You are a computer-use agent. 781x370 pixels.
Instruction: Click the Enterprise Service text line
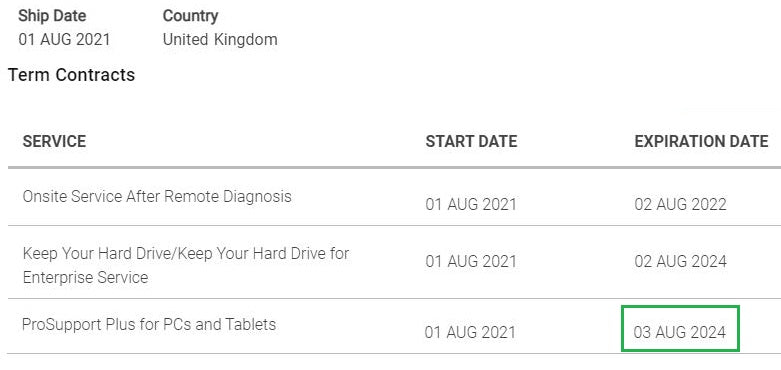pyautogui.click(x=86, y=277)
